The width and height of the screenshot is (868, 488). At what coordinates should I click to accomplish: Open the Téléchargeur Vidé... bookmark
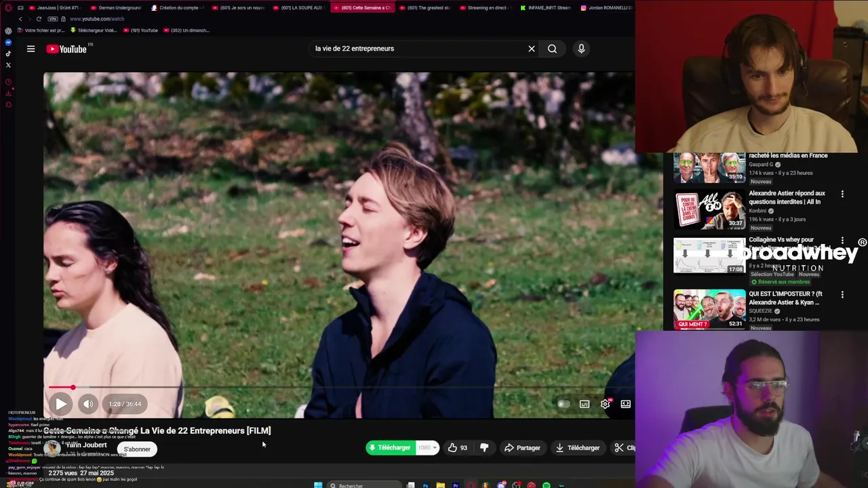click(94, 30)
